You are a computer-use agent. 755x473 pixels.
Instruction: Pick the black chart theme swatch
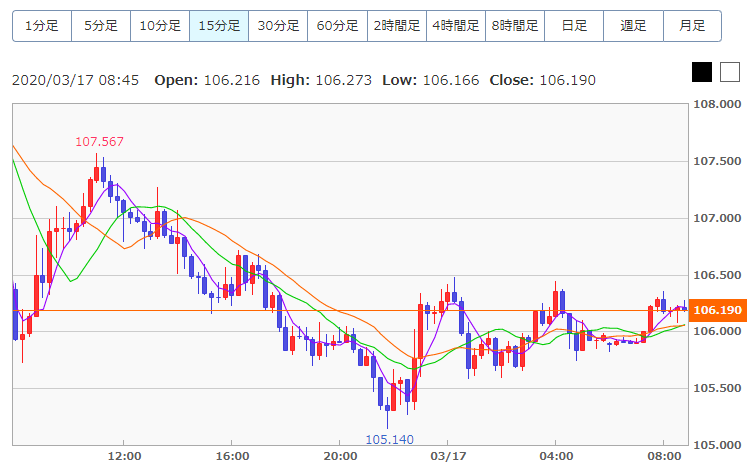pyautogui.click(x=702, y=72)
